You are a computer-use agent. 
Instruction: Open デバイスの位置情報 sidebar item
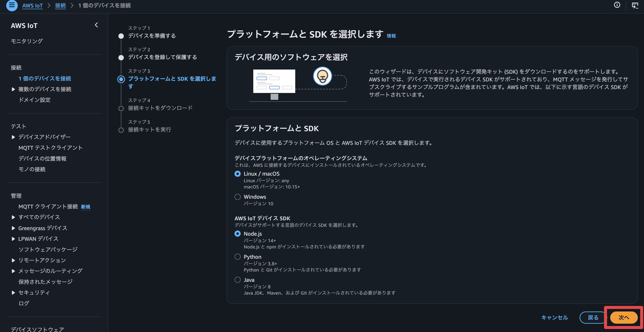(43, 159)
